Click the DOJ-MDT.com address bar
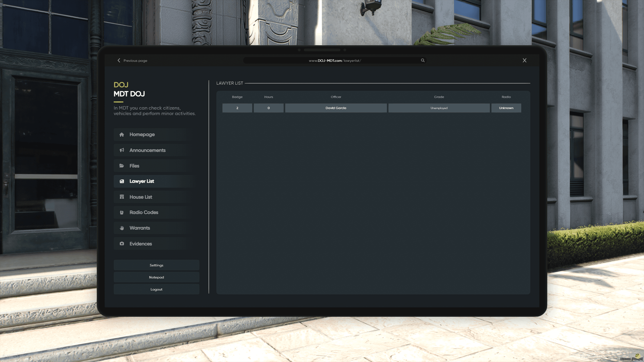644x362 pixels. (x=335, y=60)
